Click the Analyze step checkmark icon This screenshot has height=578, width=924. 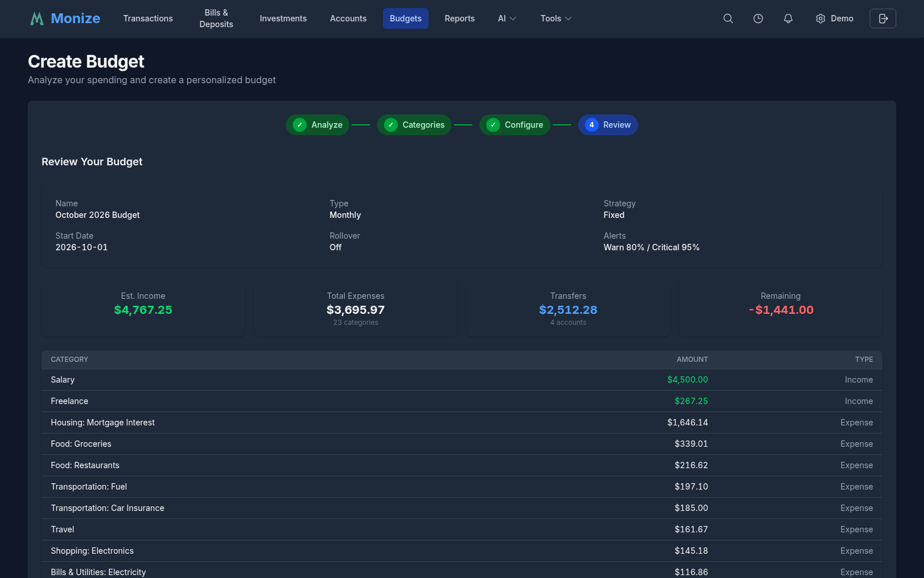pyautogui.click(x=300, y=125)
